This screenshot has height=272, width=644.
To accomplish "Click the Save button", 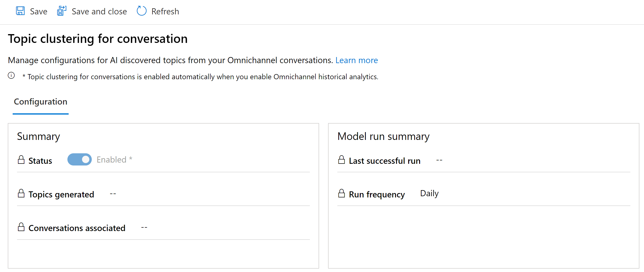I will point(32,11).
